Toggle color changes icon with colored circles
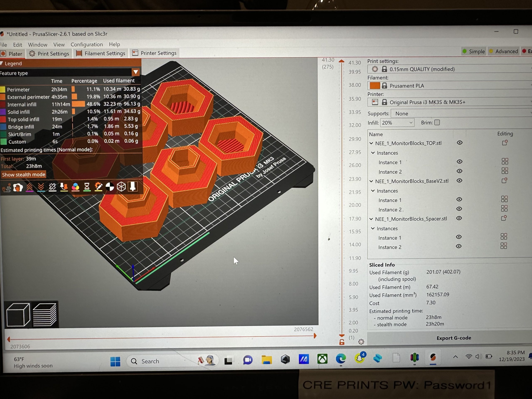The width and height of the screenshot is (532, 399). (x=75, y=187)
